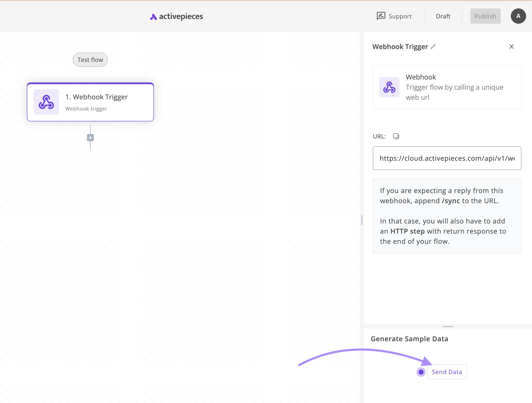Click the Publish button
The width and height of the screenshot is (532, 403).
click(x=485, y=16)
